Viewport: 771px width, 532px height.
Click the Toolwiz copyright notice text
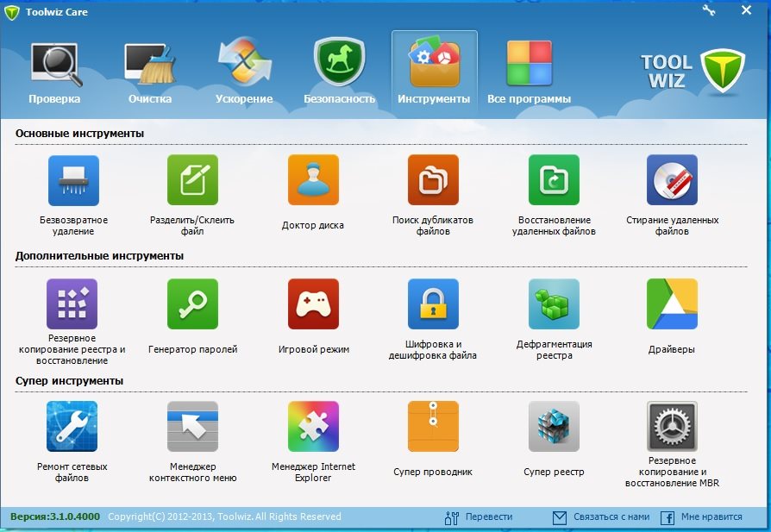(x=225, y=516)
